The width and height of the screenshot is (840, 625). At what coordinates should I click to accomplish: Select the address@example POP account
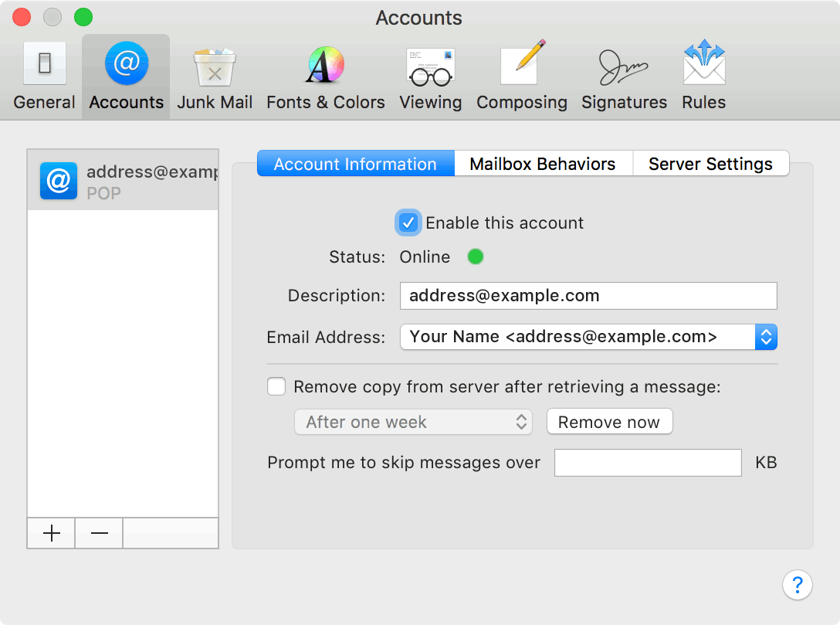(123, 179)
